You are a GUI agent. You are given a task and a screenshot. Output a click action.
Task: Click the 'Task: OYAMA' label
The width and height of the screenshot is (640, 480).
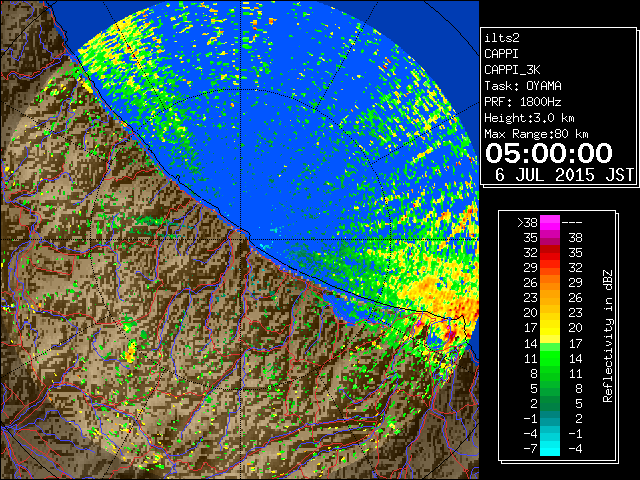pos(523,86)
